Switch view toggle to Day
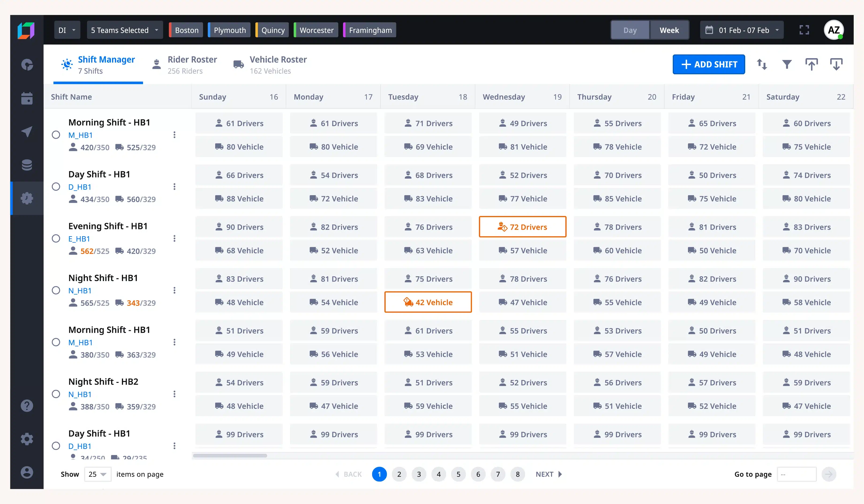Screen dimensions: 864x504 click(x=630, y=30)
